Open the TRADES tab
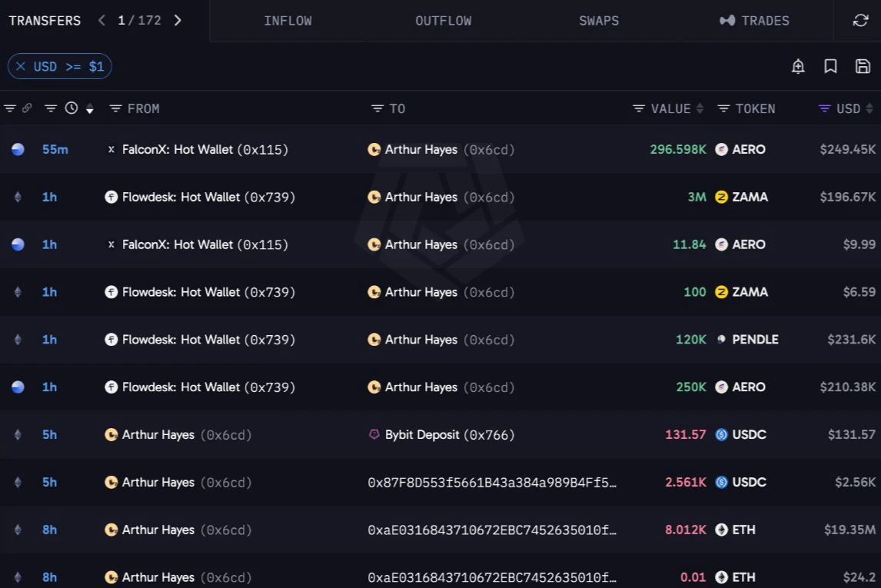This screenshot has width=881, height=588. pos(755,21)
